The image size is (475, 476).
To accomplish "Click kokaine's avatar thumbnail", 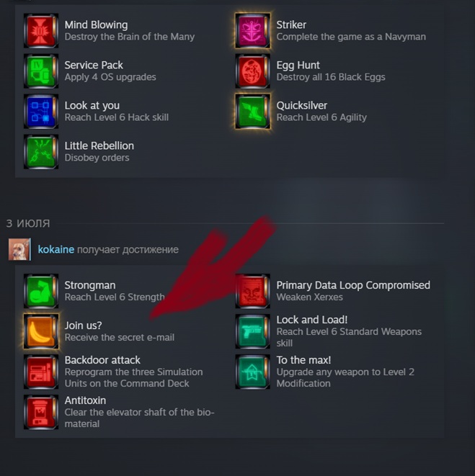I will 19,249.
